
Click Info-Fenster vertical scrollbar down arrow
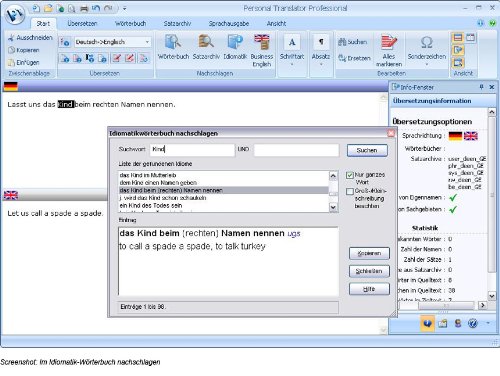pyautogui.click(x=492, y=296)
